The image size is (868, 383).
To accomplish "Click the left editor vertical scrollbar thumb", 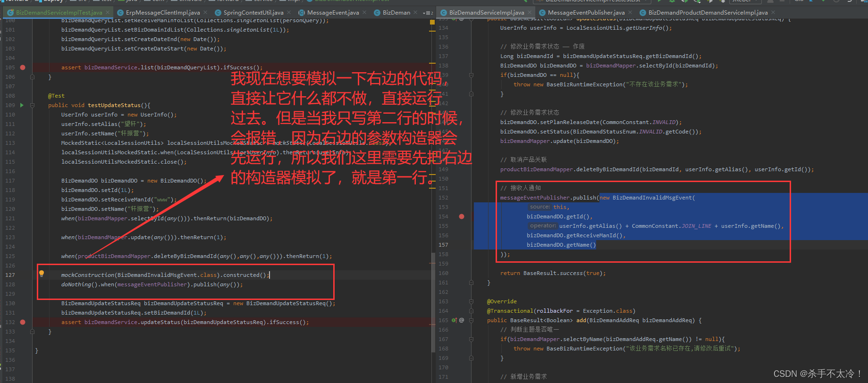I will [x=433, y=302].
